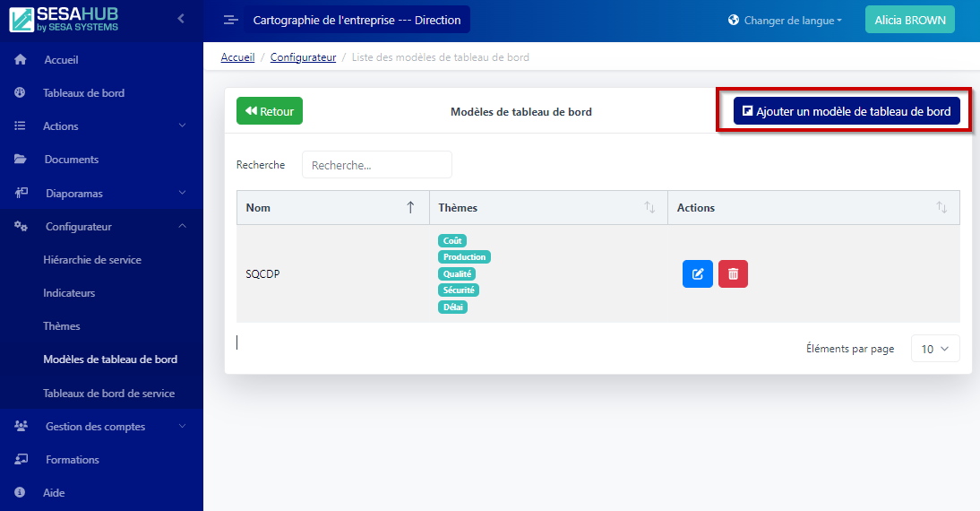
Task: Delete the SQCDP model with trash icon
Action: [733, 274]
